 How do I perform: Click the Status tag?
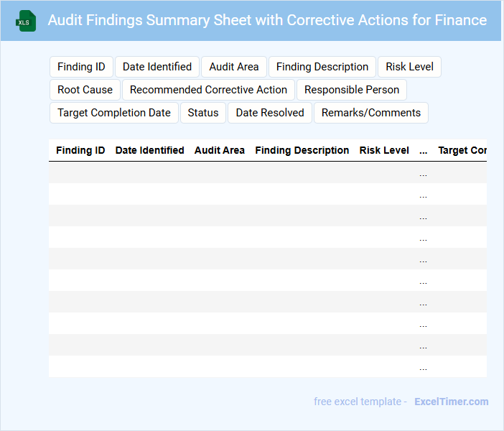coord(203,113)
